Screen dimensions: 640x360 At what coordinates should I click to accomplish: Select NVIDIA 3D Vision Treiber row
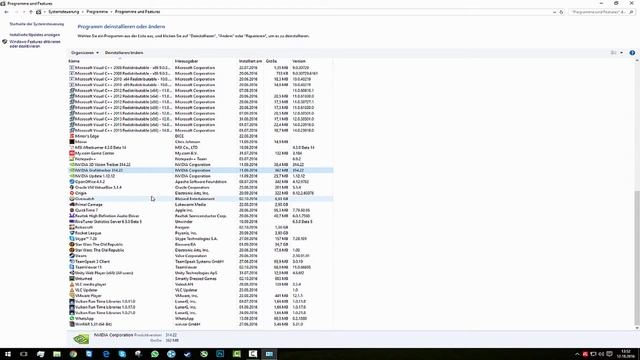[200, 164]
